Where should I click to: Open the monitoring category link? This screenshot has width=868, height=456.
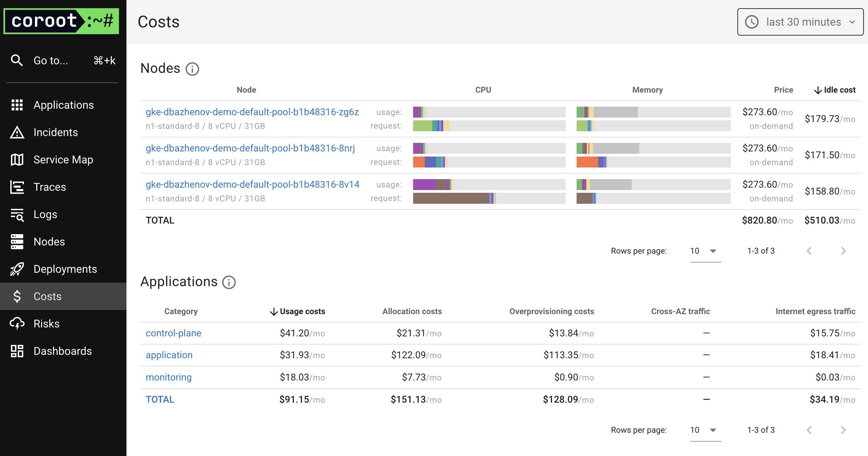169,377
